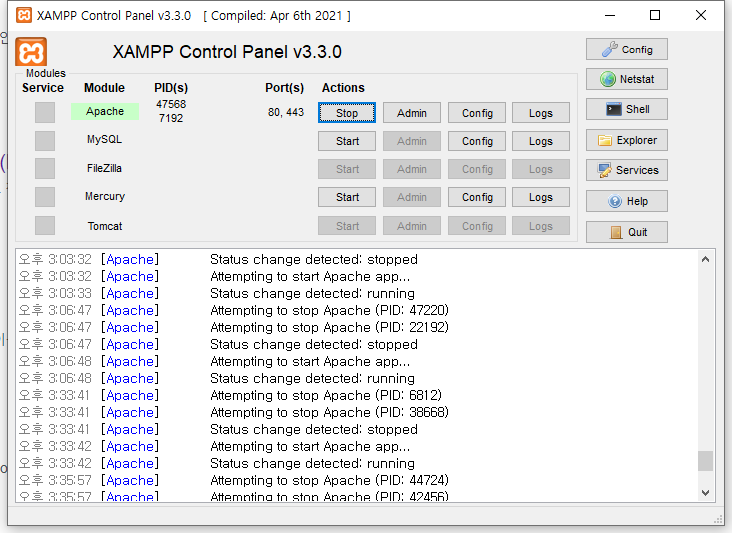Click the disabled Tomcat Logs button

click(541, 226)
